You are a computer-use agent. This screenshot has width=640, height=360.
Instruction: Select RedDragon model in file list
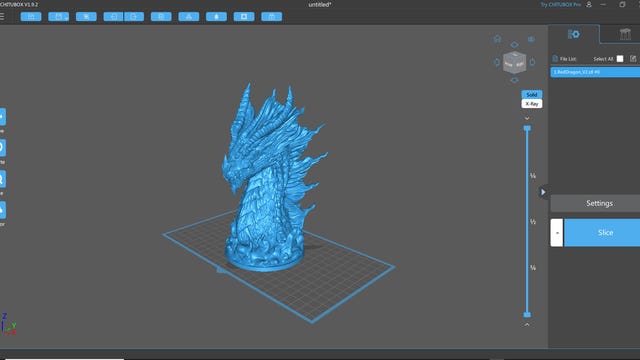coord(595,72)
